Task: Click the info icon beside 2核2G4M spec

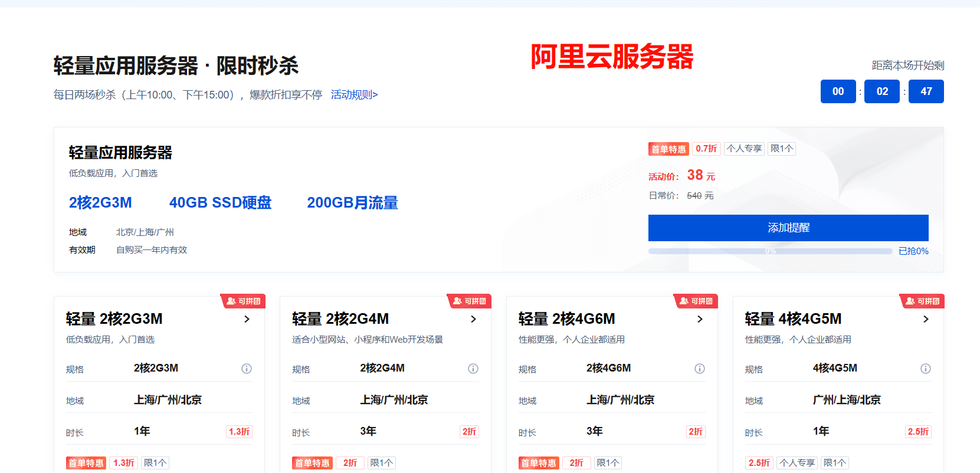Action: [473, 369]
